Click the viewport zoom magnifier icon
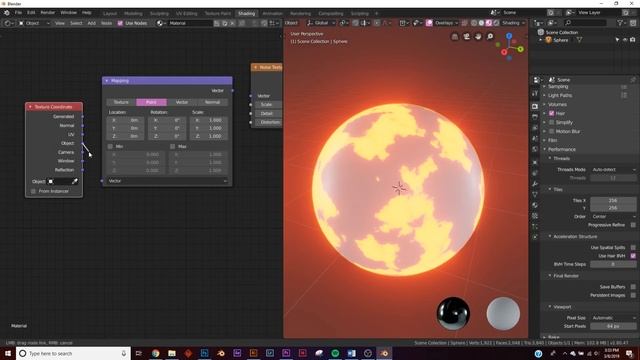The width and height of the screenshot is (640, 360). tap(490, 37)
